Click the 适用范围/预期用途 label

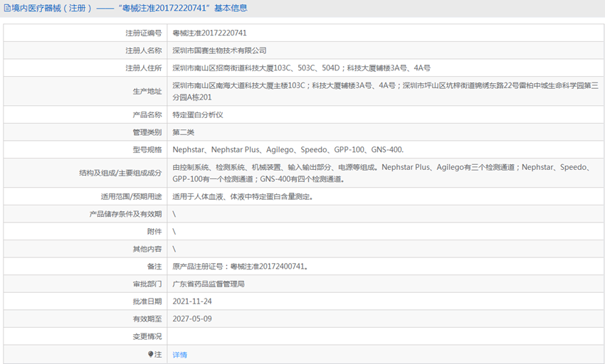(x=131, y=197)
